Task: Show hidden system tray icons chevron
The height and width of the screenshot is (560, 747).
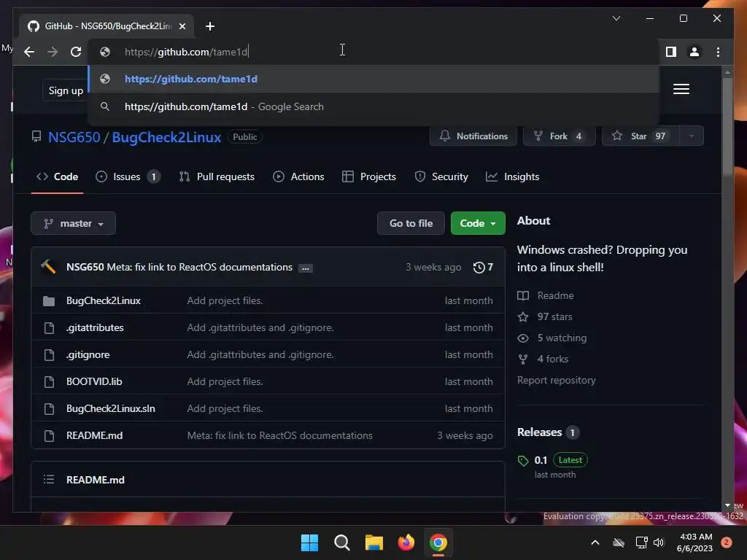Action: (x=595, y=542)
